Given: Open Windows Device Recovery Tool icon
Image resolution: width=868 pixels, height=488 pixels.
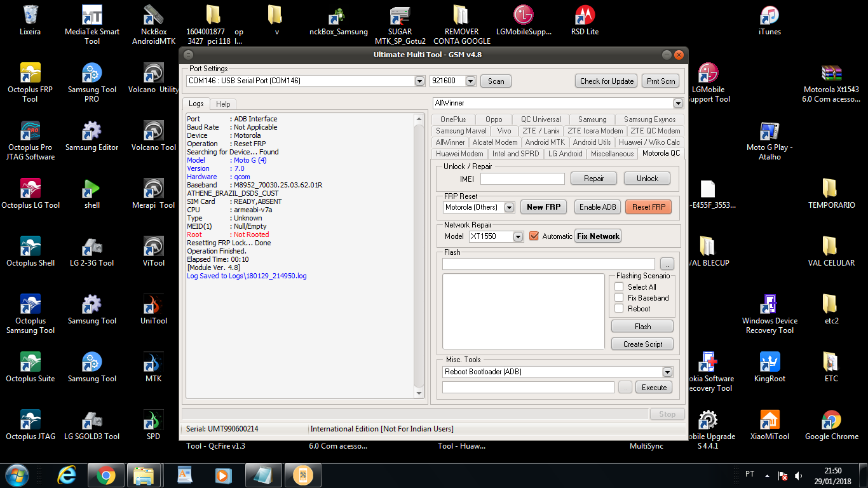Looking at the screenshot, I should [x=770, y=314].
